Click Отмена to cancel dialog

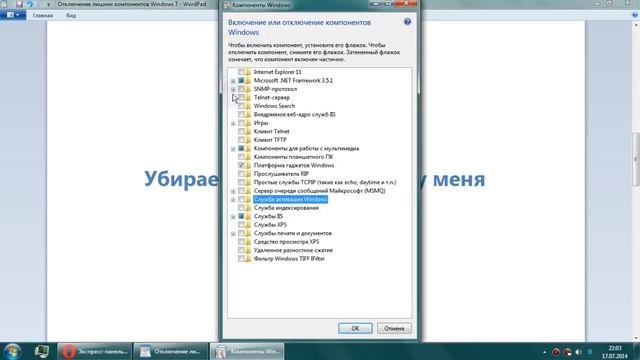coord(394,328)
